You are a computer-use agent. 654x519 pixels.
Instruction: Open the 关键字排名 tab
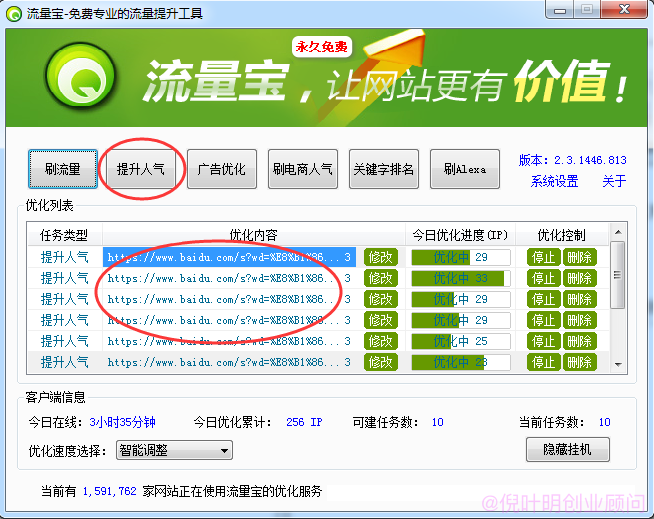384,169
